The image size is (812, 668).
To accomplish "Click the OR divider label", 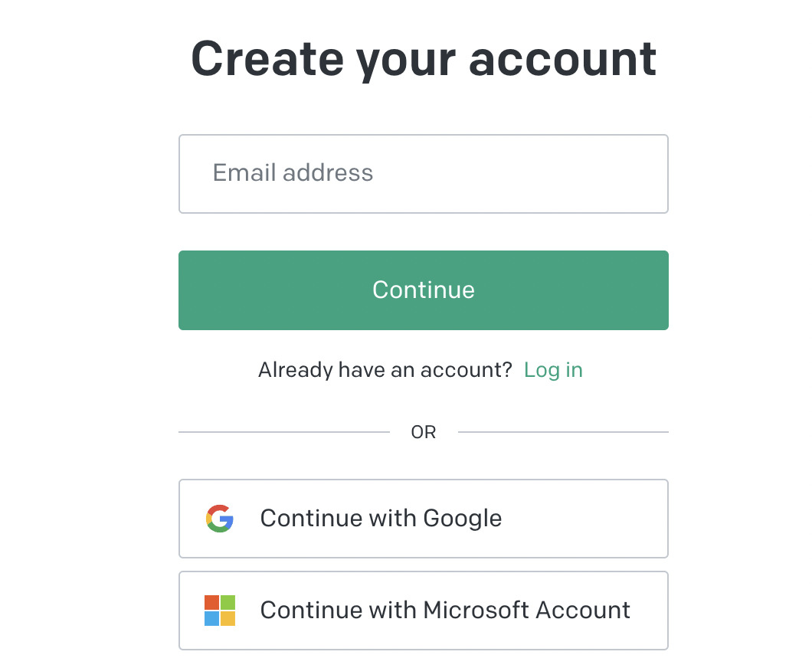I will click(x=424, y=432).
